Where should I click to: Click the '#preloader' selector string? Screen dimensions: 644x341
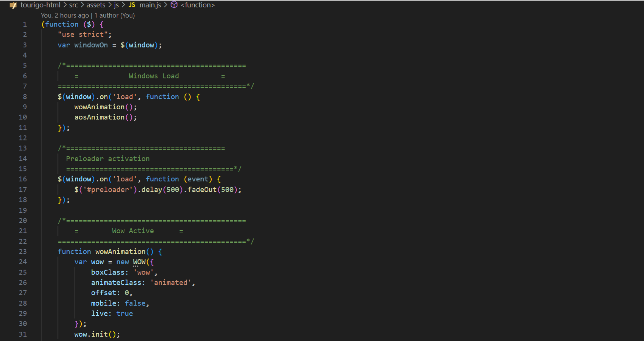click(x=108, y=190)
